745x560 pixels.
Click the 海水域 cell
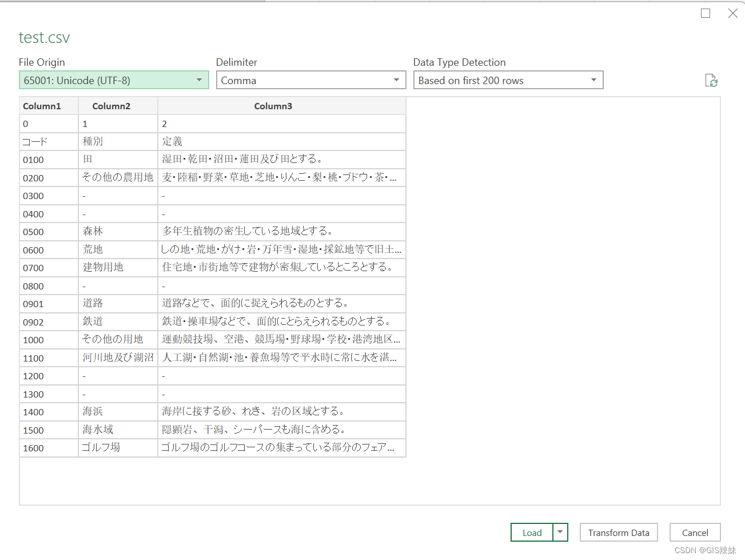(x=118, y=430)
